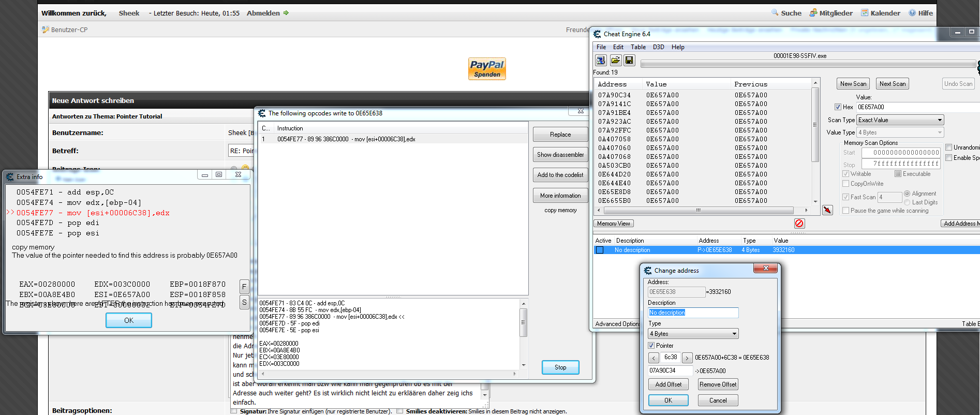
Task: Uncheck the Hex checkbox
Action: (x=838, y=107)
